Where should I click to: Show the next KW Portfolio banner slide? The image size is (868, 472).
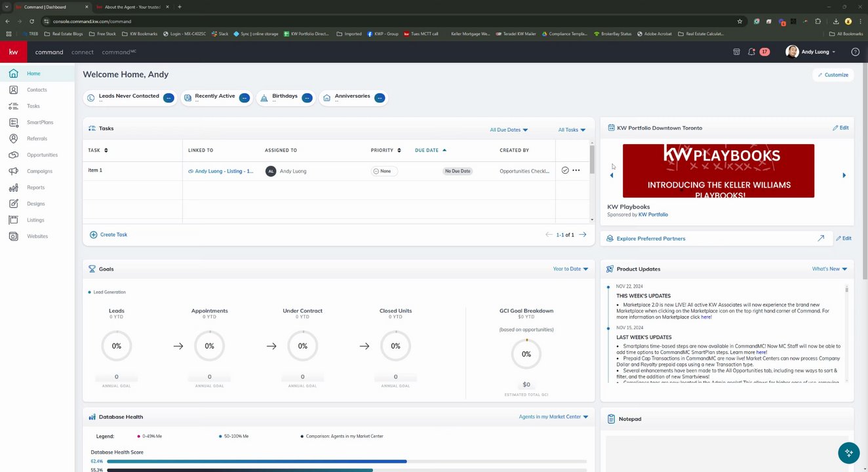(x=844, y=175)
